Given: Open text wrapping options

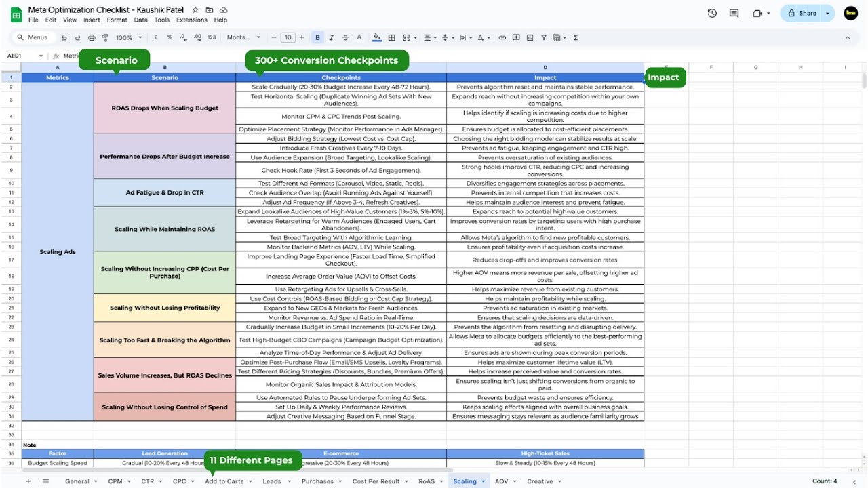Looking at the screenshot, I should pyautogui.click(x=465, y=38).
